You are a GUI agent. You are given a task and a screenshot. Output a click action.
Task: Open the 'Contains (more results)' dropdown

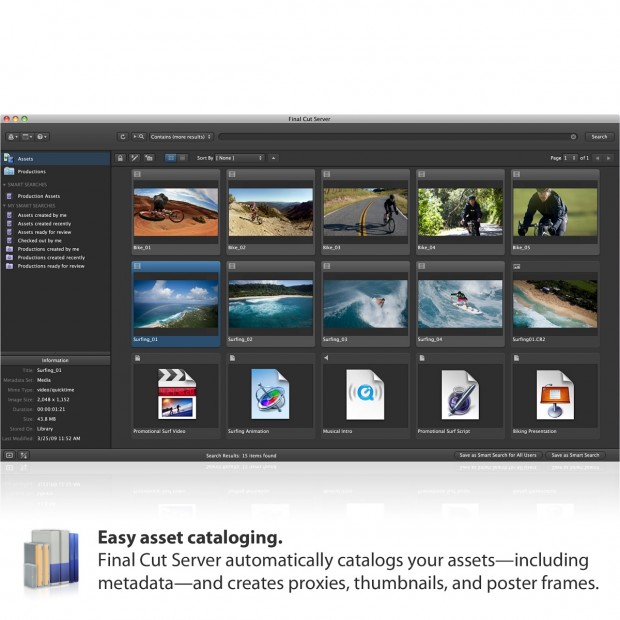(181, 137)
